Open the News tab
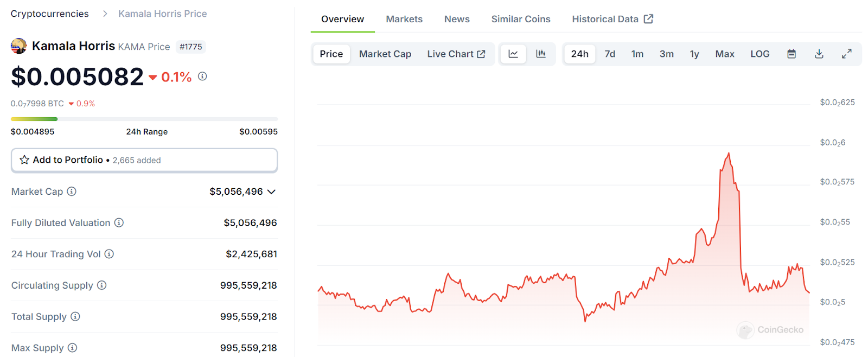This screenshot has height=357, width=868. [457, 19]
